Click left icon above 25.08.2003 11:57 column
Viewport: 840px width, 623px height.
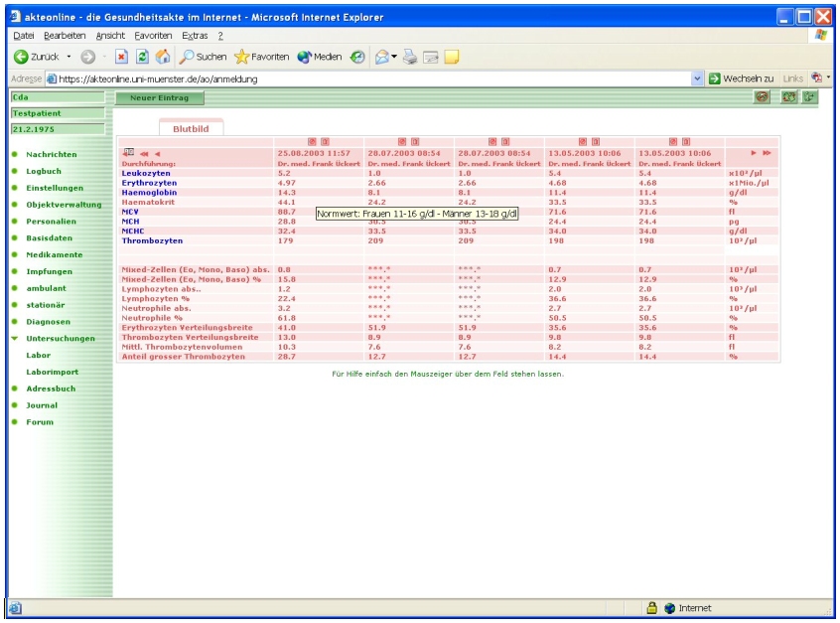(x=312, y=141)
